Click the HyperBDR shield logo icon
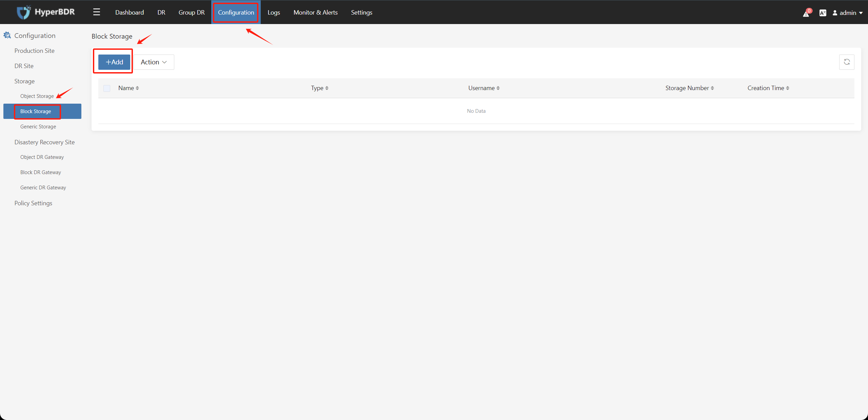 23,12
